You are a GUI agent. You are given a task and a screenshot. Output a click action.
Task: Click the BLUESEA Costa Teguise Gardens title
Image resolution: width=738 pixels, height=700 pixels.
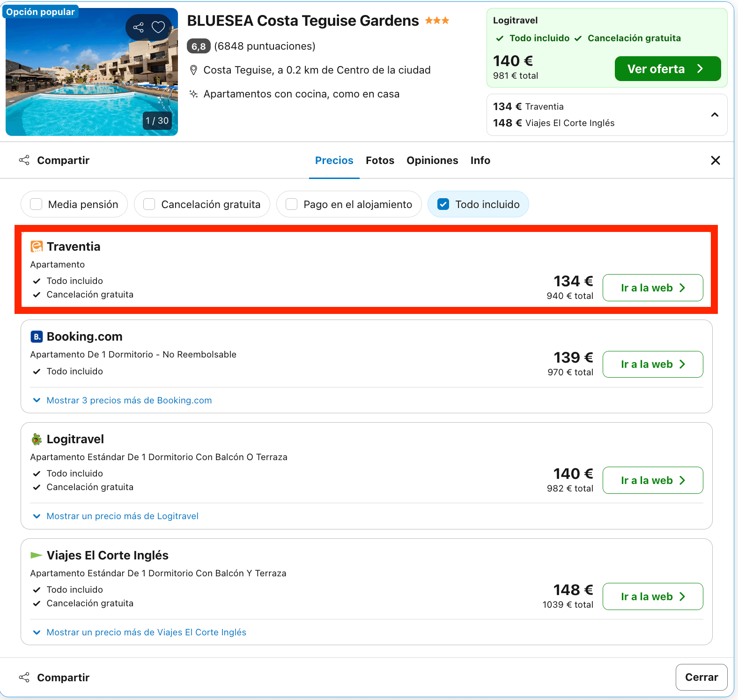[x=303, y=21]
